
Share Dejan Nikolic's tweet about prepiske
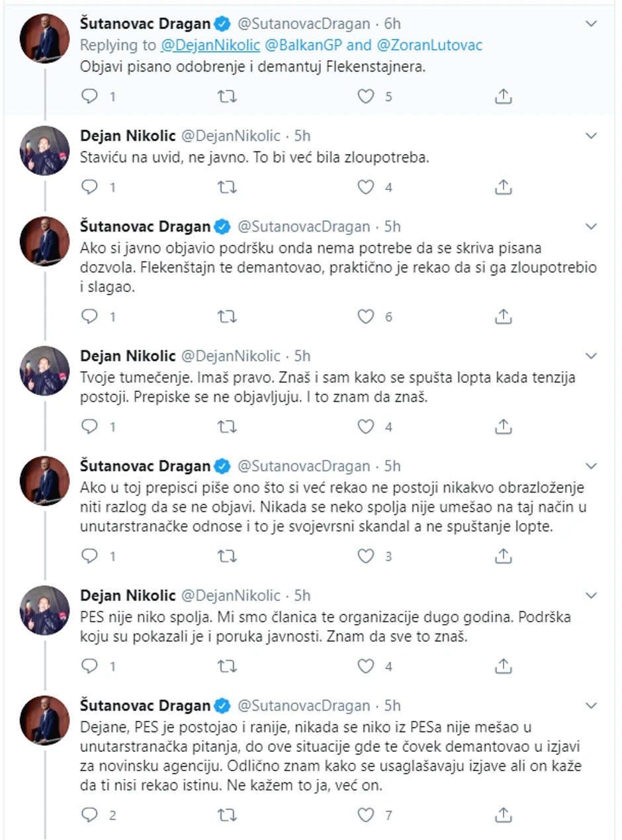503,427
